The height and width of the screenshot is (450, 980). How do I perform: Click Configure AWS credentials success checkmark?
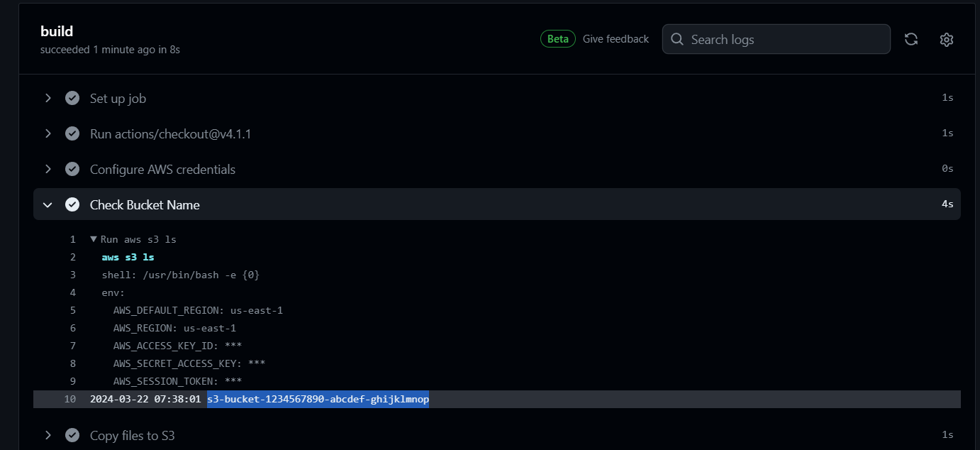(72, 169)
